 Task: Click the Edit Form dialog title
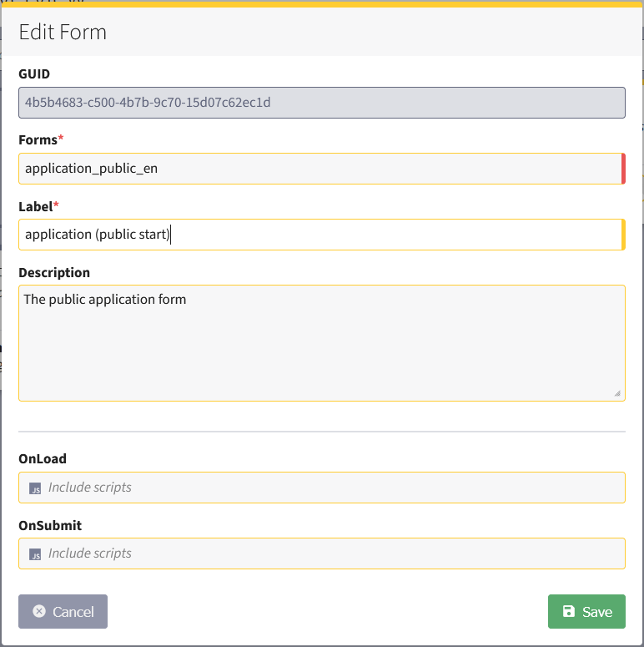[x=63, y=33]
